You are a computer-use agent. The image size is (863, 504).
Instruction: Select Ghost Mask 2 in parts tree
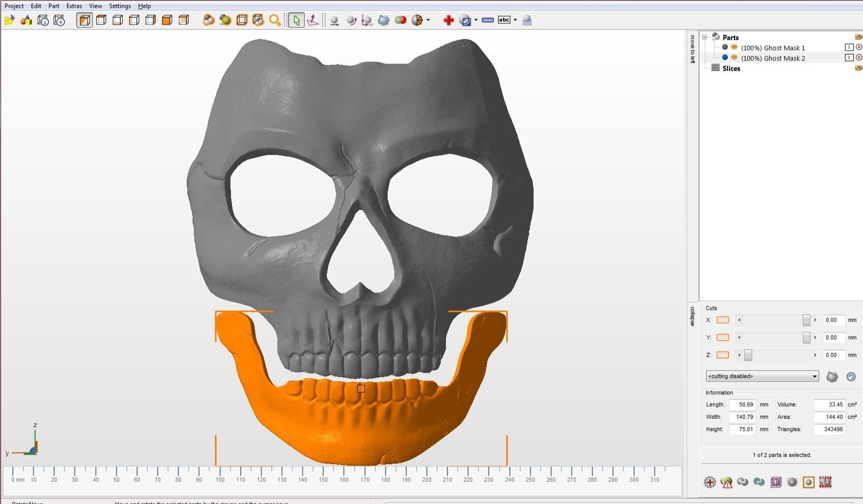773,58
